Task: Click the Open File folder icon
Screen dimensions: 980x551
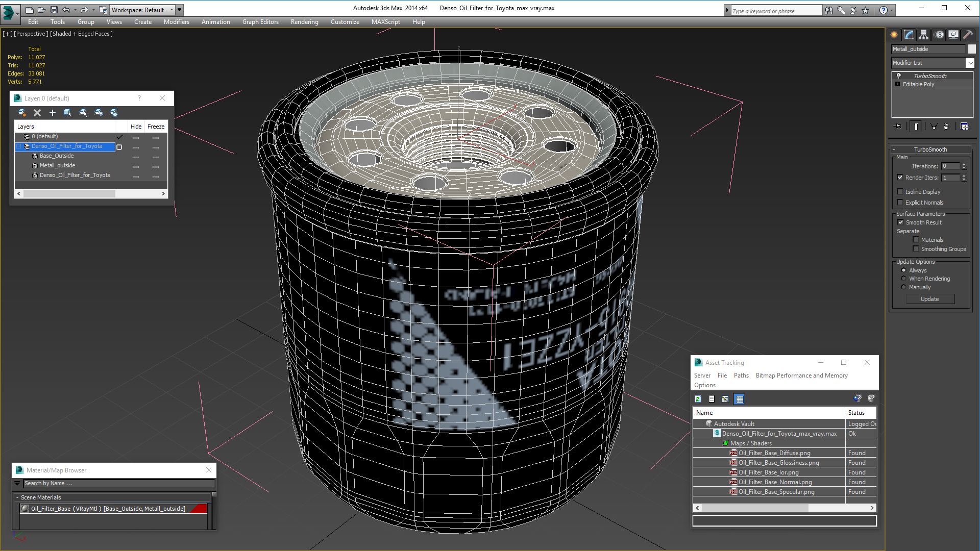Action: tap(41, 10)
